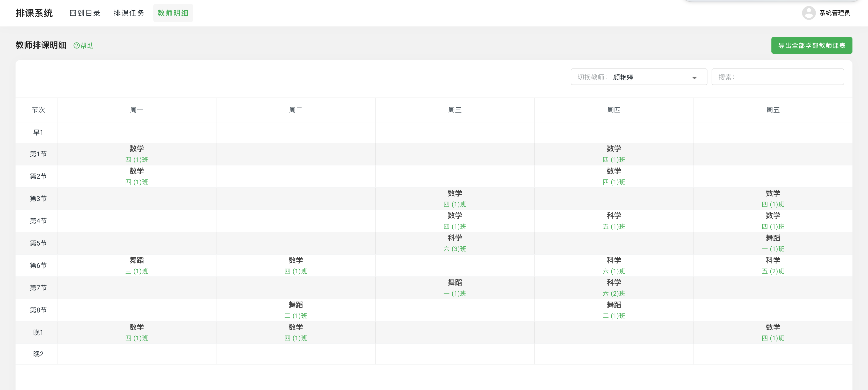Click 导出全部学部教师课表 export button
Screen dimensions: 868x390
point(811,46)
